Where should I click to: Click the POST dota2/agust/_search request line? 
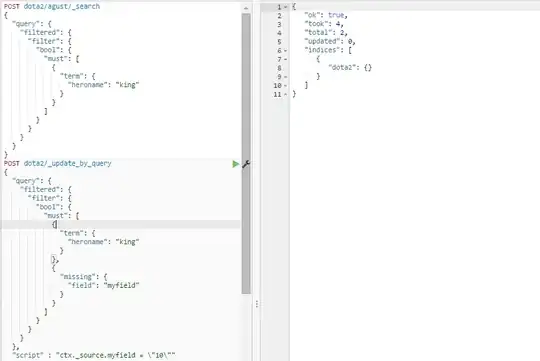click(x=52, y=6)
